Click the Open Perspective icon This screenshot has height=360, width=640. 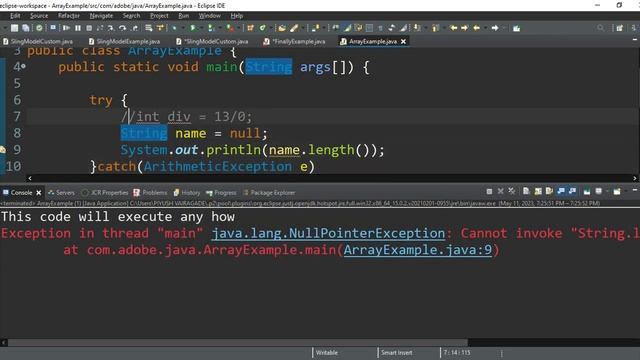point(620,28)
